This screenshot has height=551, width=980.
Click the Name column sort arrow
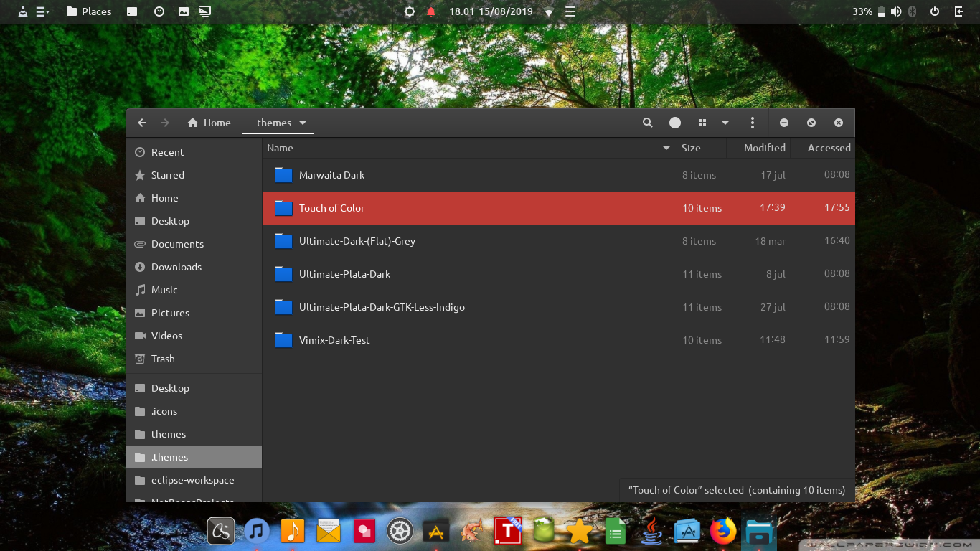(x=666, y=148)
